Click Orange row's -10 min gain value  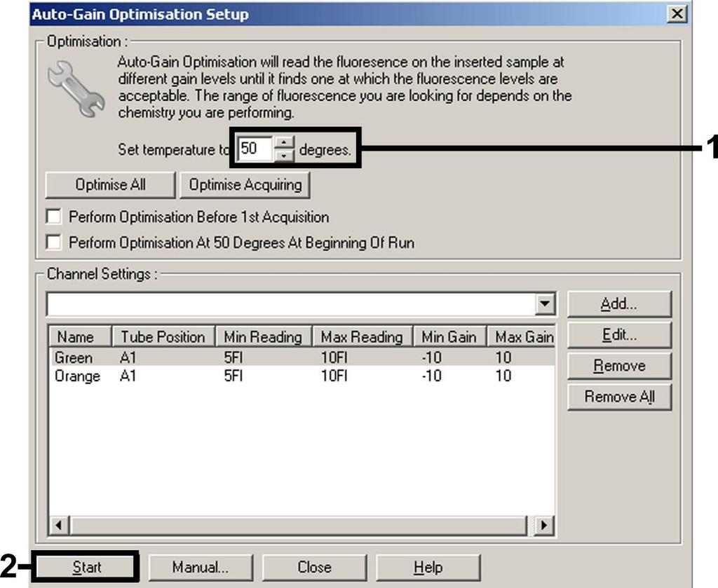pyautogui.click(x=431, y=376)
